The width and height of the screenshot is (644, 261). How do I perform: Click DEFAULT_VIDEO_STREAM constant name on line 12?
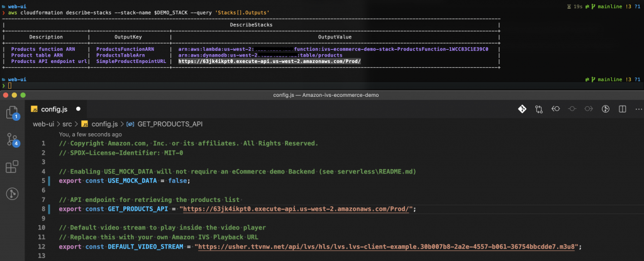(145, 247)
